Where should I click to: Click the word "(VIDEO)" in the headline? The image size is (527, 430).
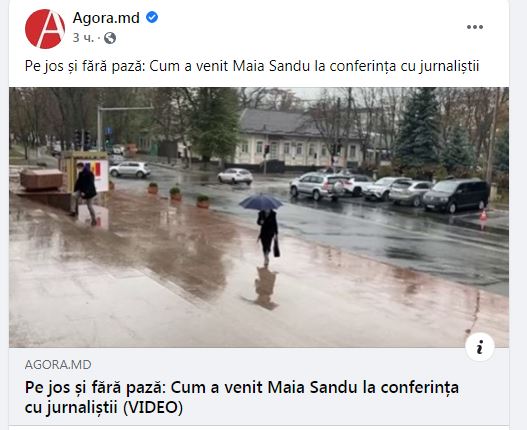[153, 408]
